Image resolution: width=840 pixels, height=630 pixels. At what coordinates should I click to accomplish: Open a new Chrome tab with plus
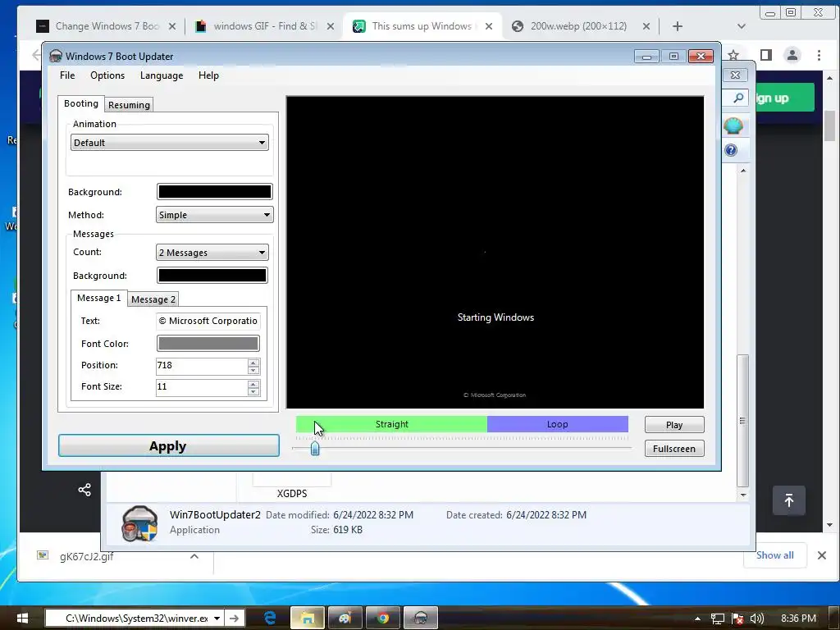tap(677, 26)
